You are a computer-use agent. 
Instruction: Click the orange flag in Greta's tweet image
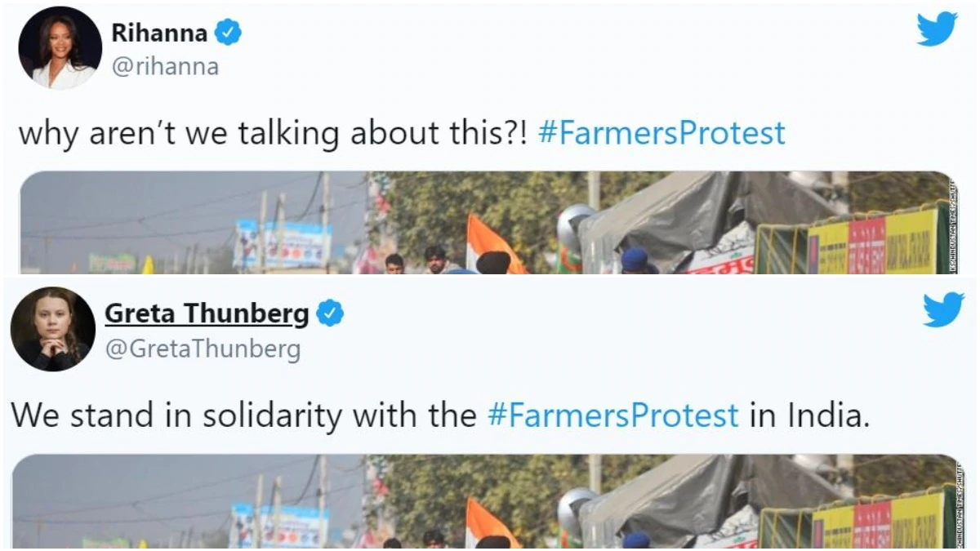pos(490,523)
